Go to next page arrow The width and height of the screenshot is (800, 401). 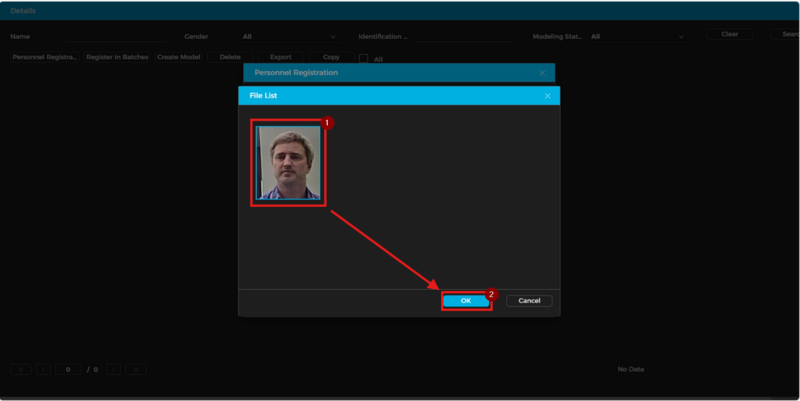coord(113,369)
